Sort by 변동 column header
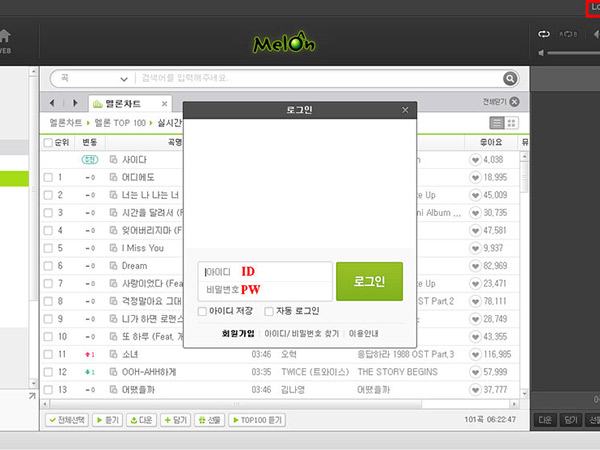The width and height of the screenshot is (600, 450). pos(90,142)
